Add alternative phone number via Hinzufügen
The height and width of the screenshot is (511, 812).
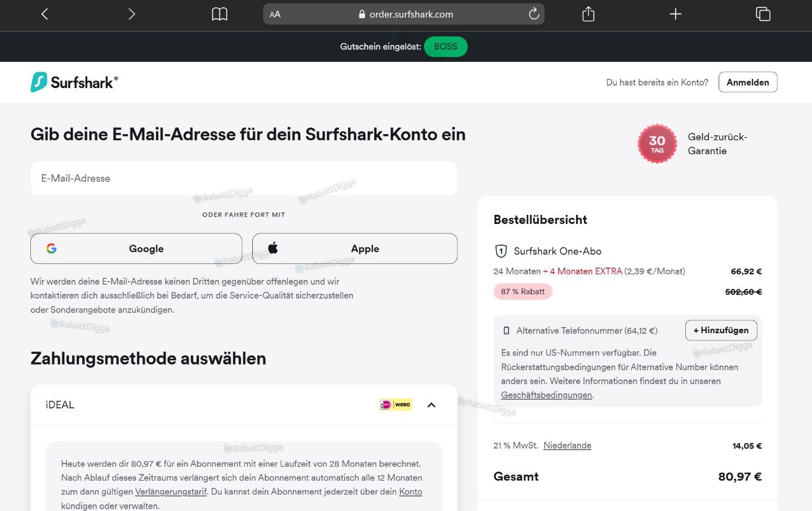[x=721, y=330]
